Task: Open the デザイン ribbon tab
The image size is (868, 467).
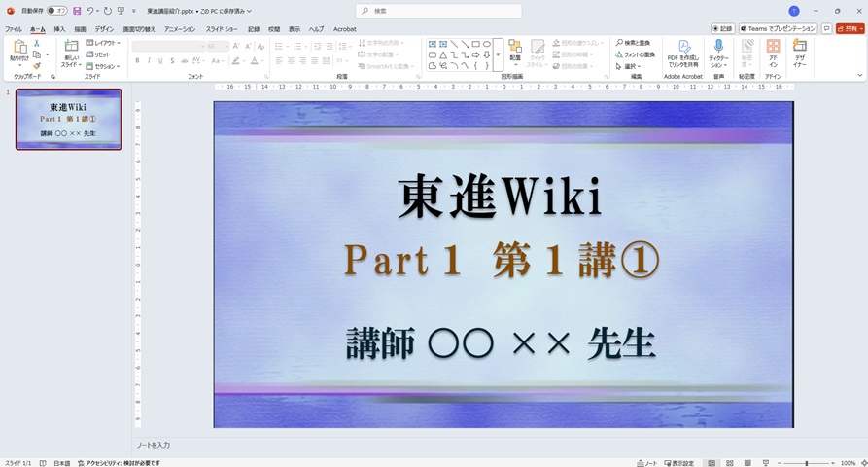Action: click(x=104, y=29)
